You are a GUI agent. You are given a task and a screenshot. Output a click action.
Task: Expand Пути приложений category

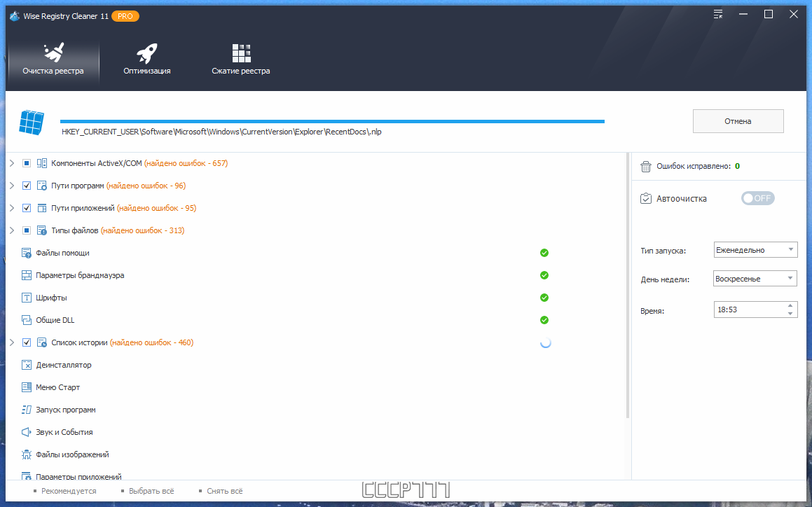click(12, 208)
